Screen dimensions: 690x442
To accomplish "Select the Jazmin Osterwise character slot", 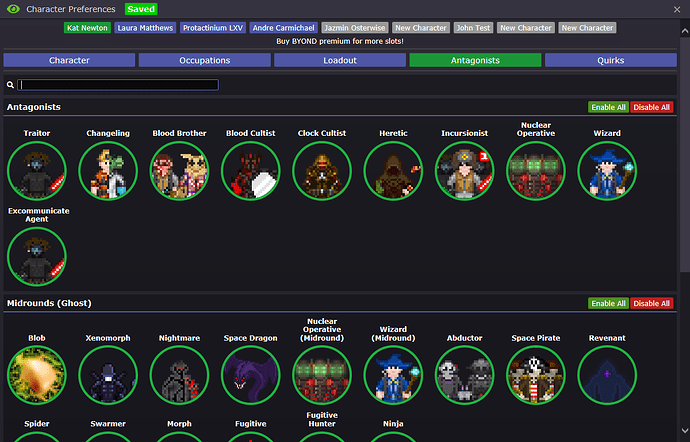I will pyautogui.click(x=355, y=28).
